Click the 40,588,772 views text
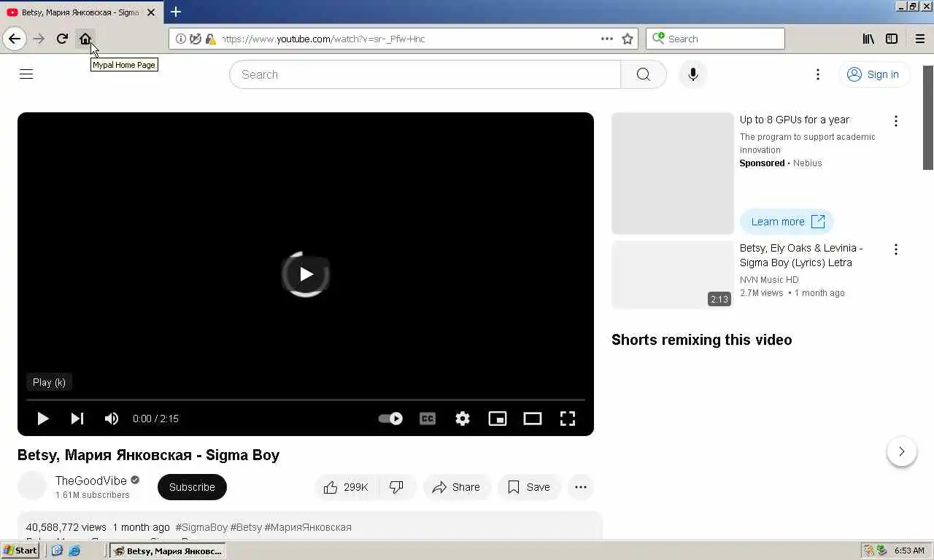The width and height of the screenshot is (934, 560). pyautogui.click(x=66, y=527)
